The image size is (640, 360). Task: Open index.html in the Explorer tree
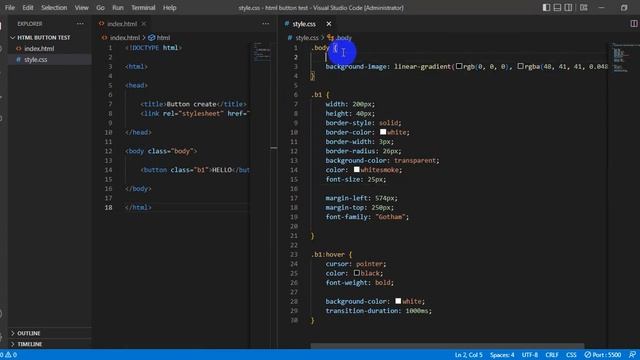[39, 49]
